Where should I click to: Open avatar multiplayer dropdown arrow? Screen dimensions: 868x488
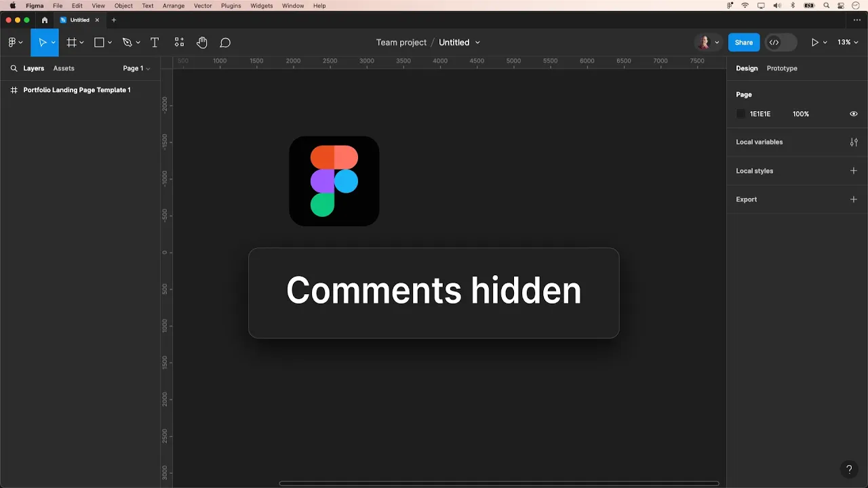pos(717,43)
